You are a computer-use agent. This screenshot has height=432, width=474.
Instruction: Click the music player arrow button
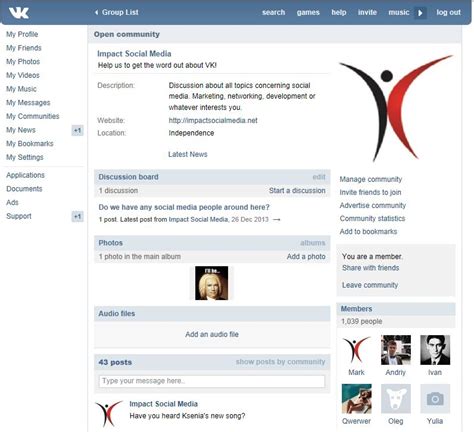click(x=420, y=13)
